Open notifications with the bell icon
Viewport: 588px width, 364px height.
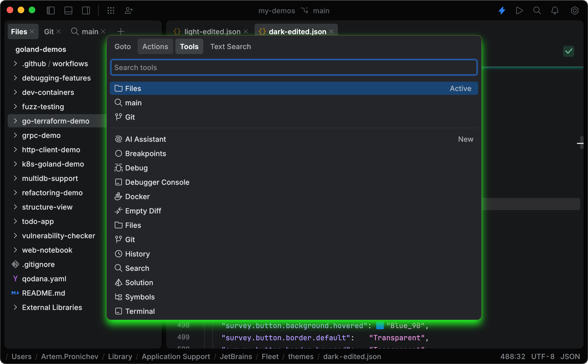[x=555, y=10]
